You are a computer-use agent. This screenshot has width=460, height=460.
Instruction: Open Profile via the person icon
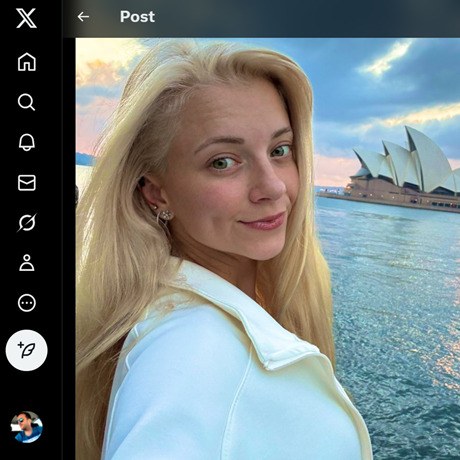point(27,263)
